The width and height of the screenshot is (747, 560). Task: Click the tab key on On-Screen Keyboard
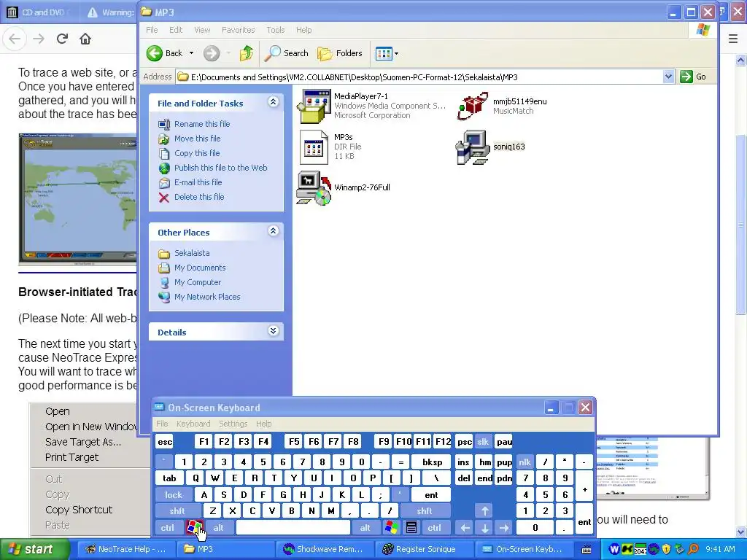(169, 478)
